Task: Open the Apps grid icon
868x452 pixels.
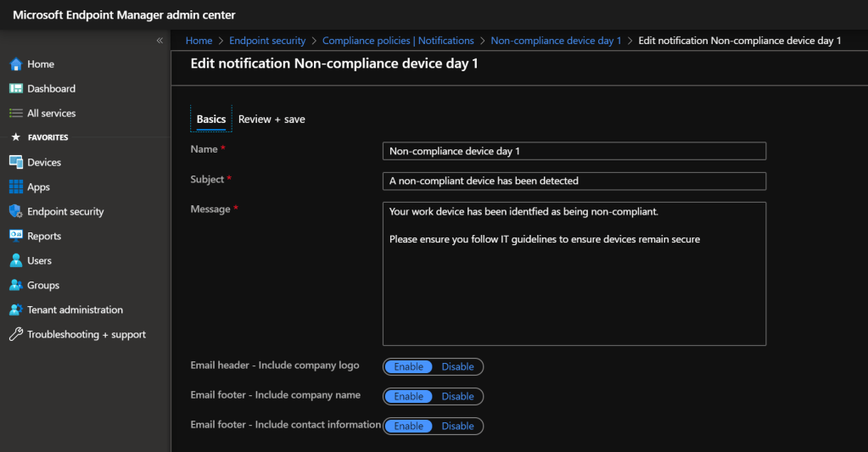Action: point(15,187)
